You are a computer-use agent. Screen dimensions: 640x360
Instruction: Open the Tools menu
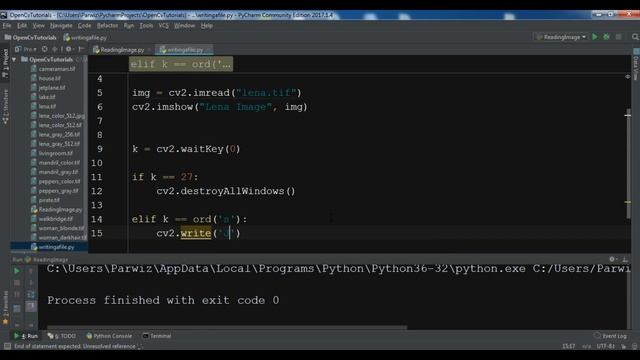point(146,25)
